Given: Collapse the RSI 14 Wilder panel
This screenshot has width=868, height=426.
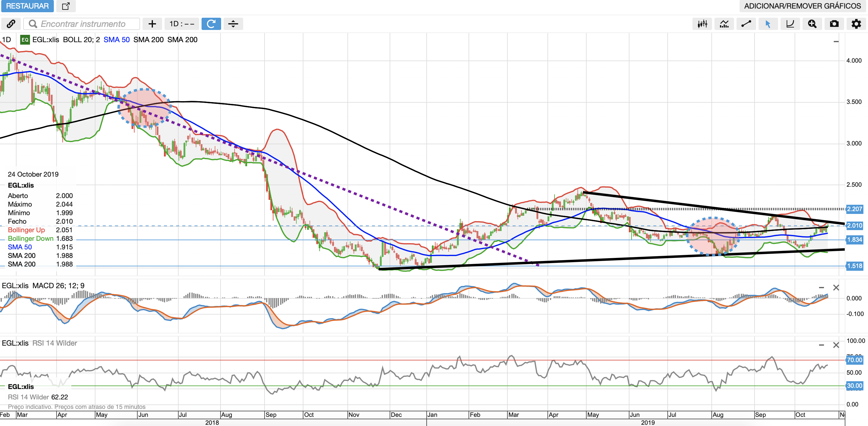Looking at the screenshot, I should point(821,345).
